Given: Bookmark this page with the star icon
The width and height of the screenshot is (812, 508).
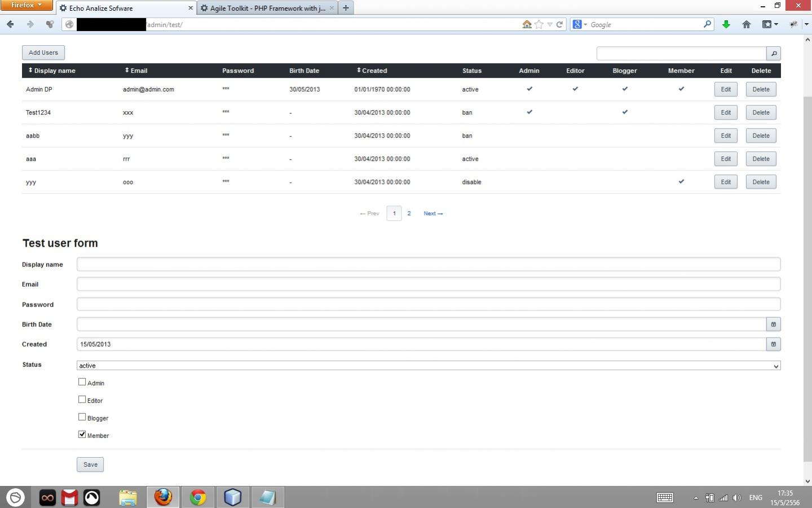Looking at the screenshot, I should 539,24.
